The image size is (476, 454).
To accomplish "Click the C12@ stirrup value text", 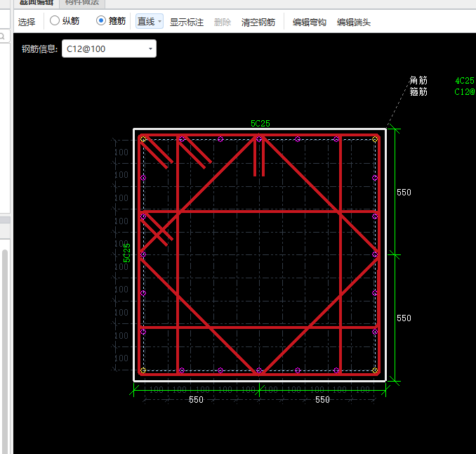I will point(465,92).
